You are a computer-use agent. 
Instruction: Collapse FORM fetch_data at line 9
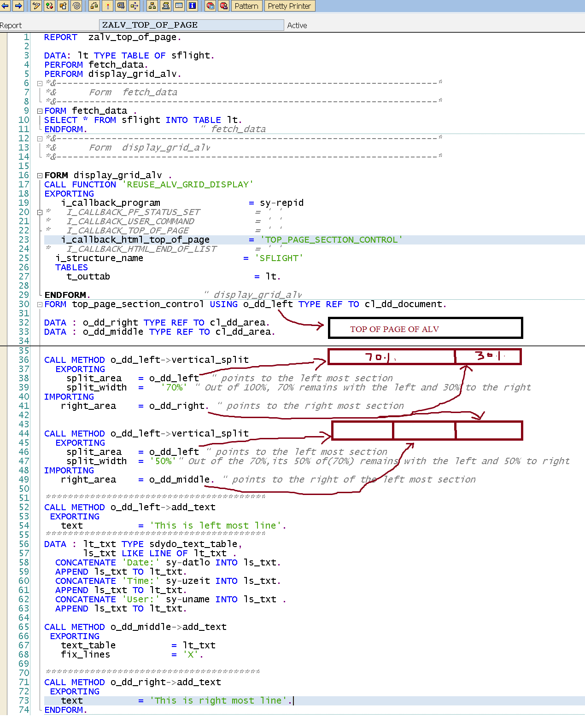[x=40, y=111]
